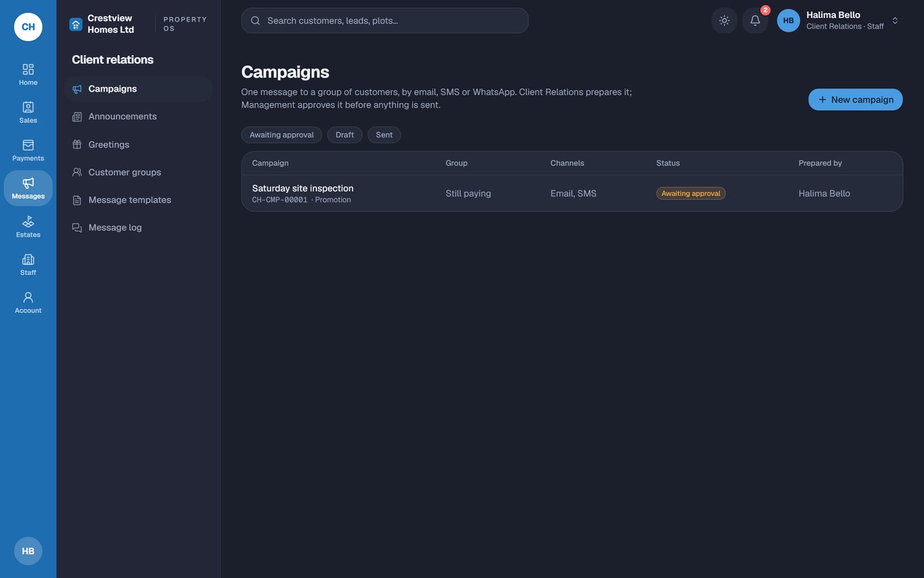This screenshot has width=924, height=578.
Task: Click the Prepared by column header
Action: click(x=820, y=163)
